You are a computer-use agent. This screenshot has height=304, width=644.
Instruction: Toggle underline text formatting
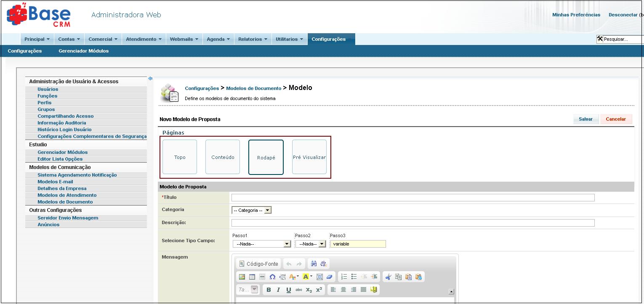(x=288, y=290)
